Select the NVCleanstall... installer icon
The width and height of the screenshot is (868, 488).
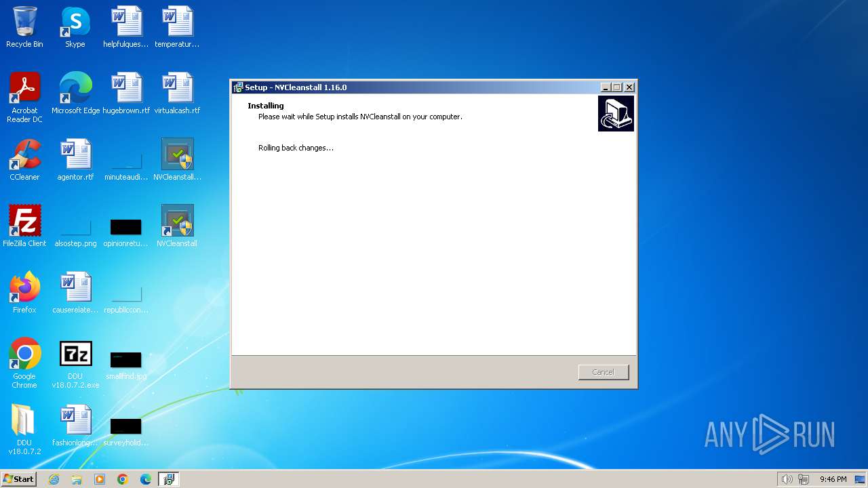[177, 160]
